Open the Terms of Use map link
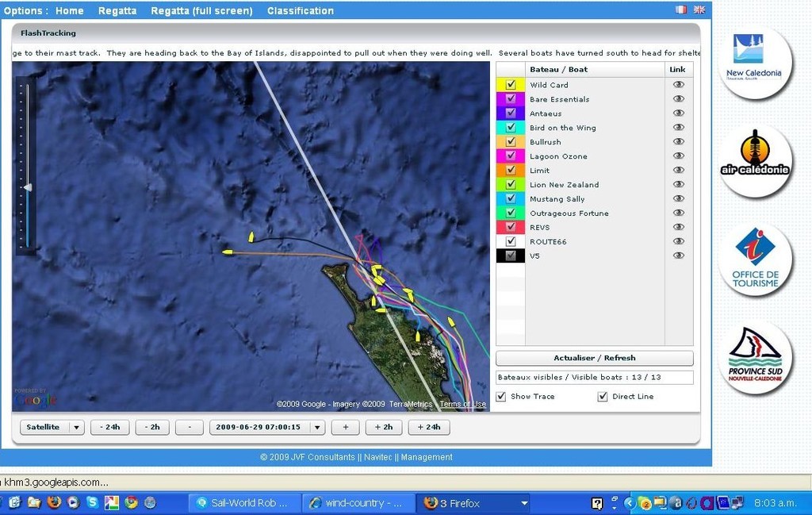The width and height of the screenshot is (812, 515). click(x=463, y=404)
